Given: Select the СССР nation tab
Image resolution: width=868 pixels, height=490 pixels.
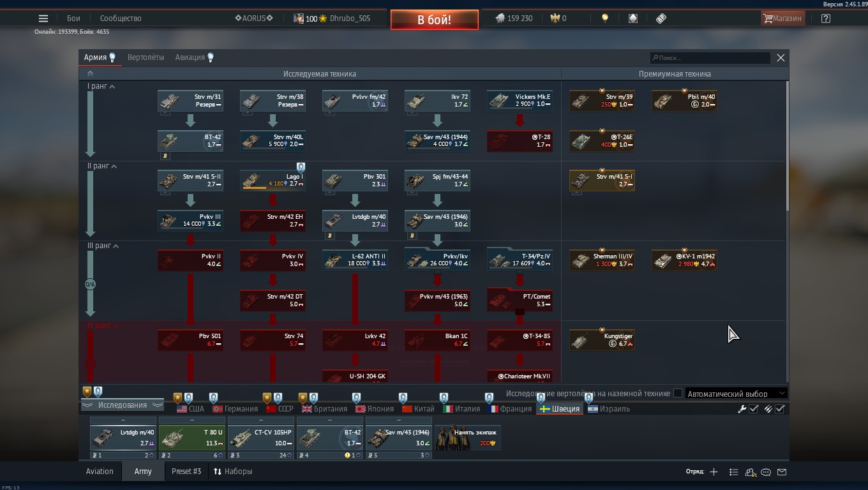Looking at the screenshot, I should 280,409.
